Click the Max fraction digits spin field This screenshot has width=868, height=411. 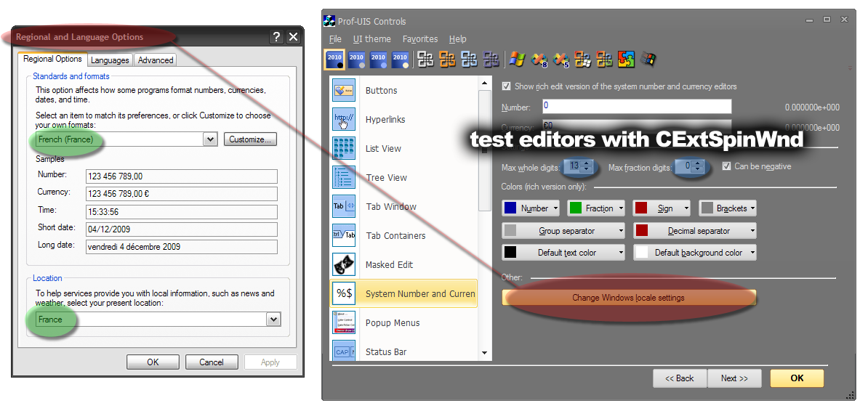point(689,166)
